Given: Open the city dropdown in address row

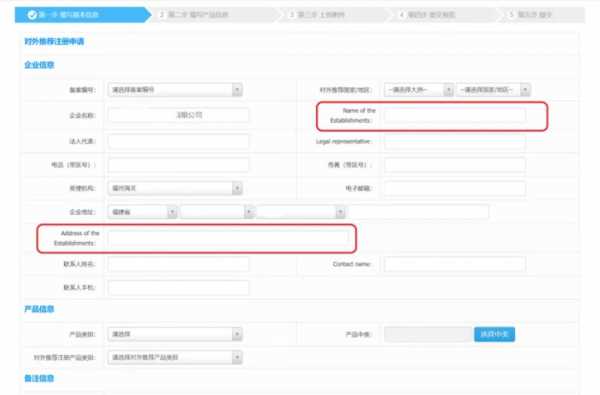Looking at the screenshot, I should (x=217, y=212).
